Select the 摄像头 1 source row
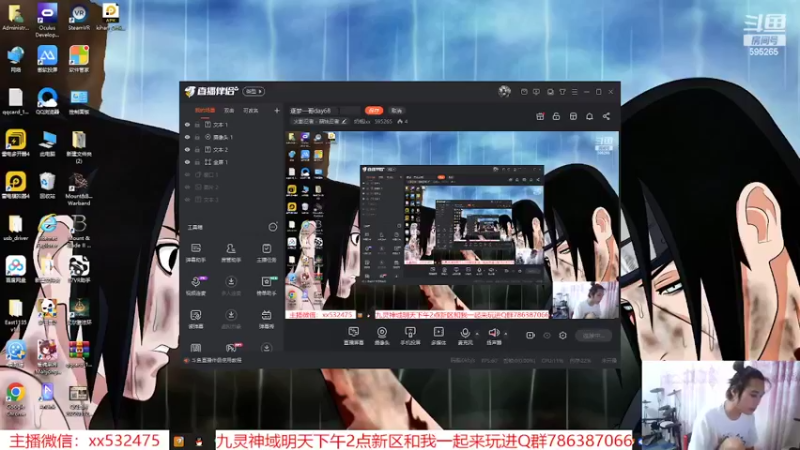Viewport: 800px width, 450px height. point(232,137)
